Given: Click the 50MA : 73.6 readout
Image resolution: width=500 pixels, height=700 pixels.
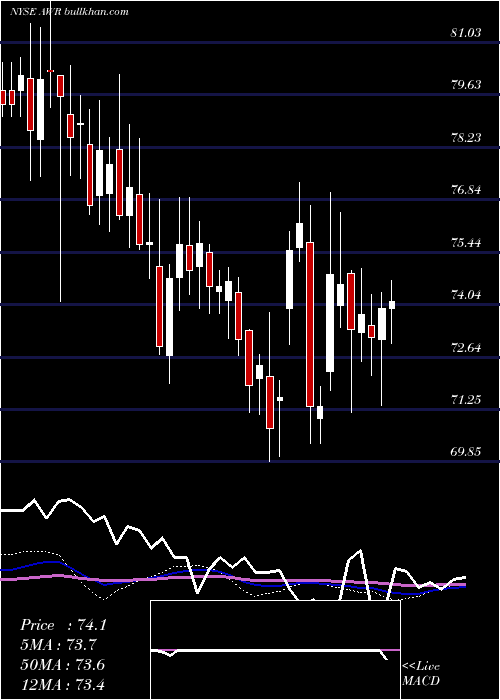Looking at the screenshot, I should [x=62, y=664].
